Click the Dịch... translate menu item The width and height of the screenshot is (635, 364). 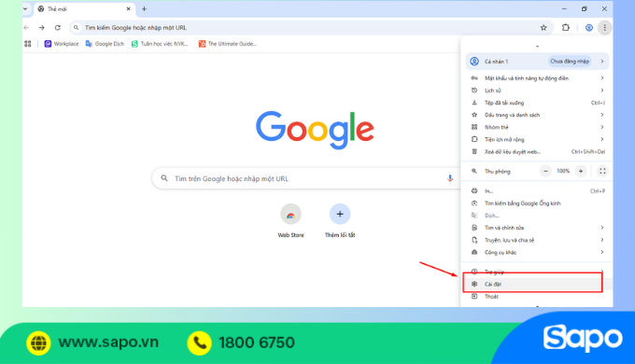coord(537,216)
